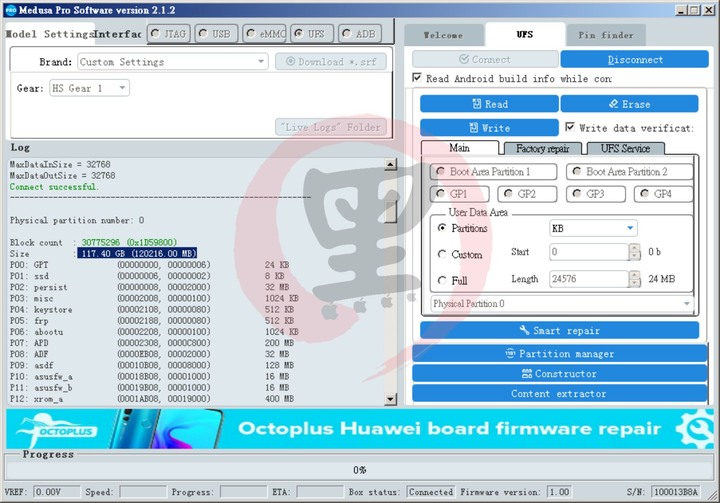Click the P05: frp log row
The width and height of the screenshot is (720, 503).
[x=152, y=321]
